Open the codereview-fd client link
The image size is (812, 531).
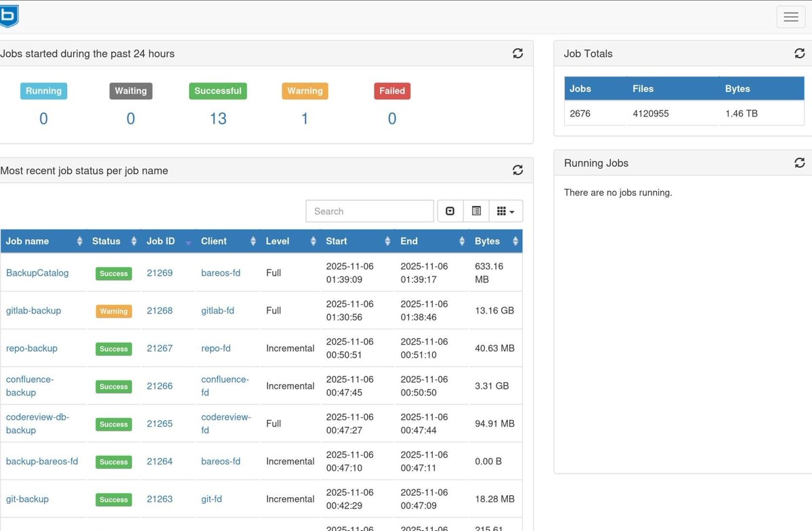tap(226, 423)
